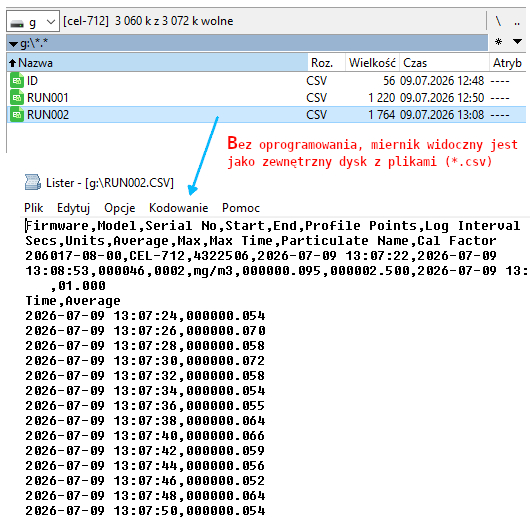
Task: Click the drive label [cel-712] free space text
Action: click(x=148, y=21)
